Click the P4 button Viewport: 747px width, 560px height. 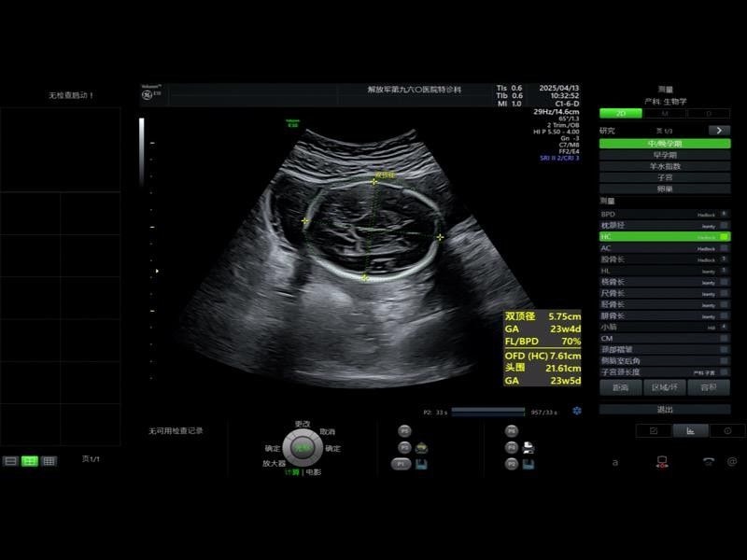pos(511,448)
